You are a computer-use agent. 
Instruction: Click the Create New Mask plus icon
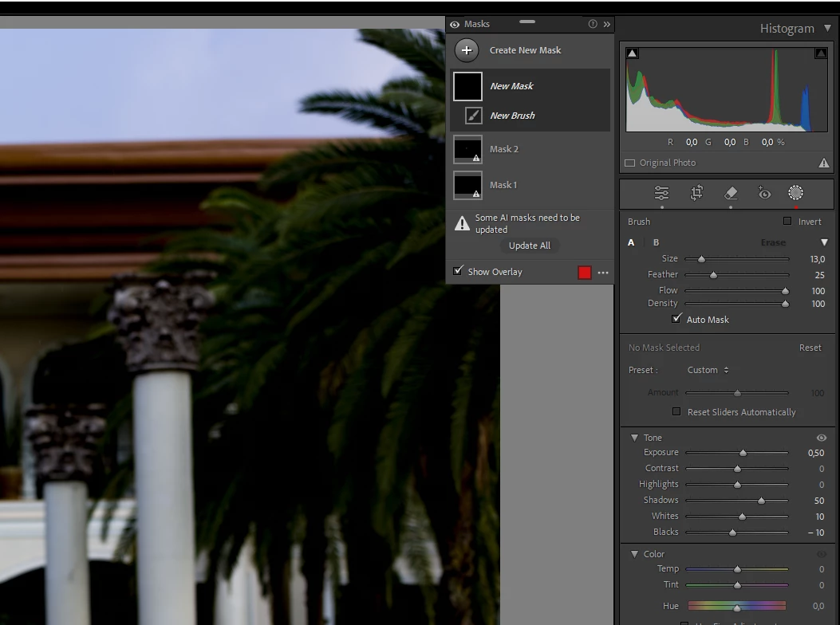tap(467, 50)
